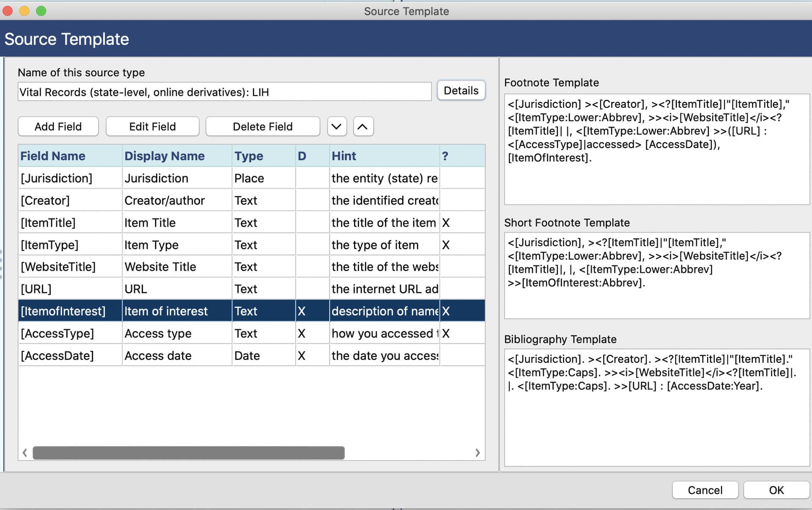Click the move field up arrow button
Image resolution: width=812 pixels, height=510 pixels.
click(x=363, y=126)
